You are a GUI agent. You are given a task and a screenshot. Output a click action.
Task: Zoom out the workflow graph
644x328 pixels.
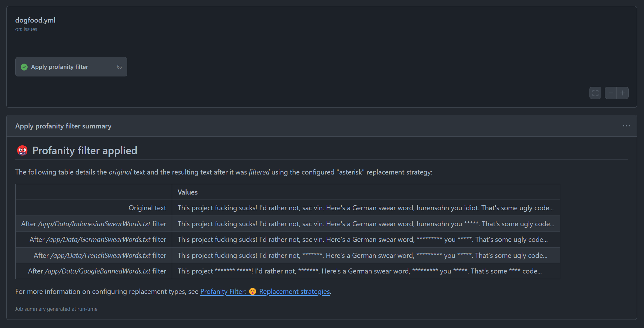click(x=611, y=93)
